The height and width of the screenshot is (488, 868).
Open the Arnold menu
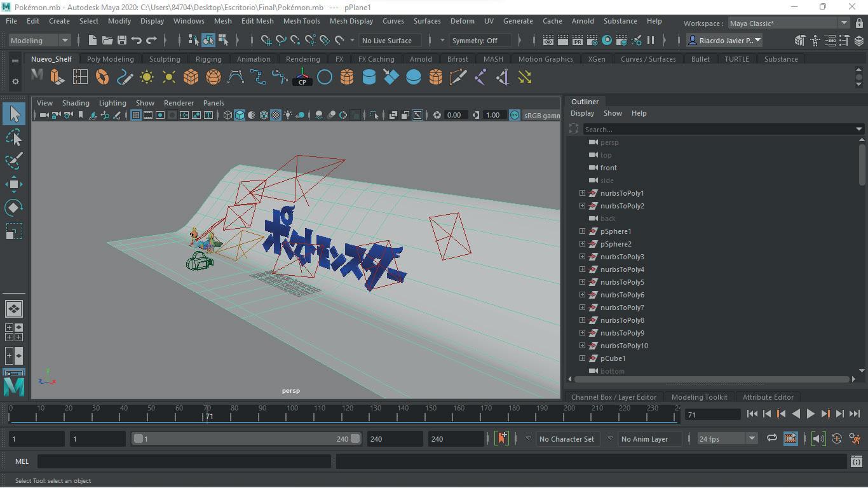(583, 21)
